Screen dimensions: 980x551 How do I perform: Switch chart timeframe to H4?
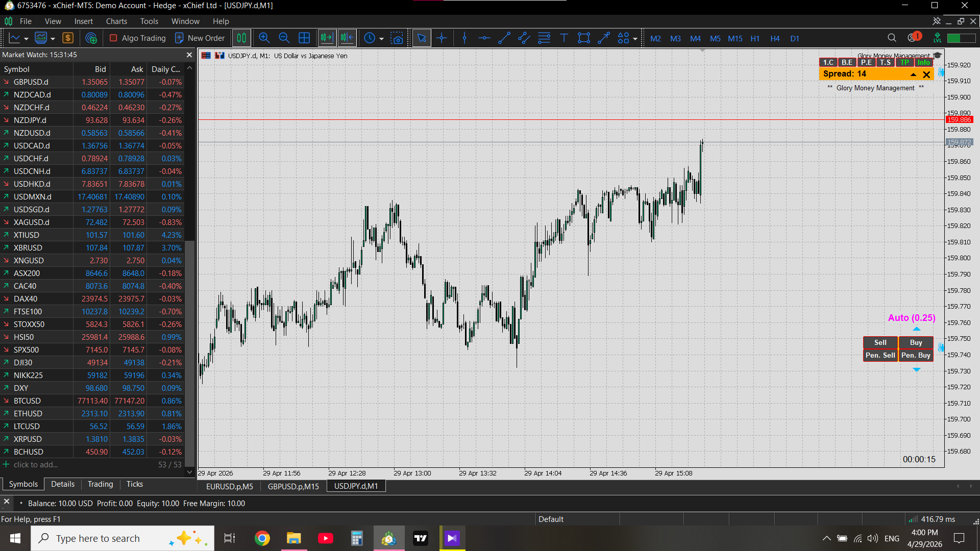775,39
